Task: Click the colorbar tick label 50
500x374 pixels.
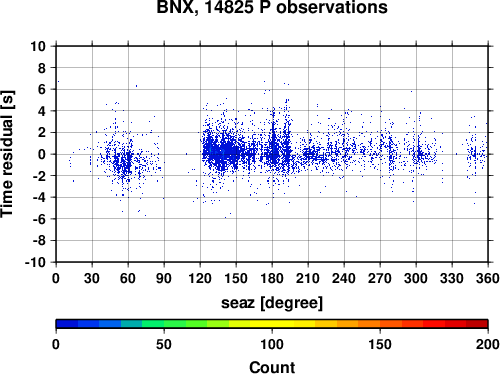Action: pos(164,344)
